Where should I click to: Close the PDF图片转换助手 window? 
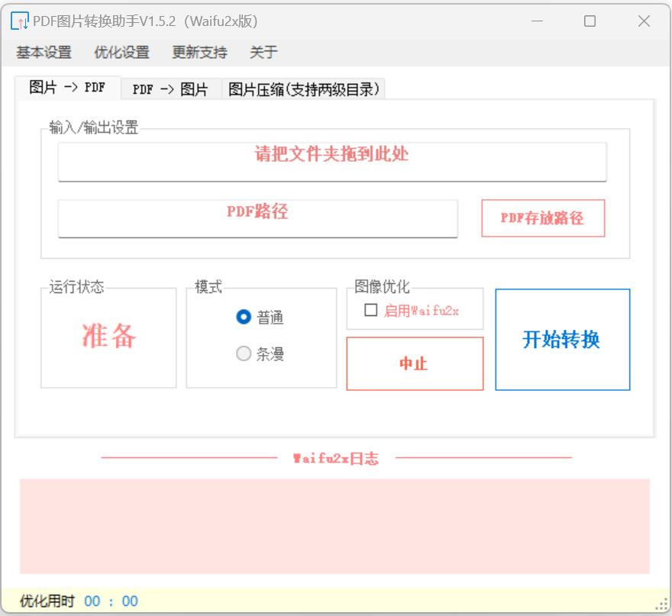pyautogui.click(x=643, y=21)
